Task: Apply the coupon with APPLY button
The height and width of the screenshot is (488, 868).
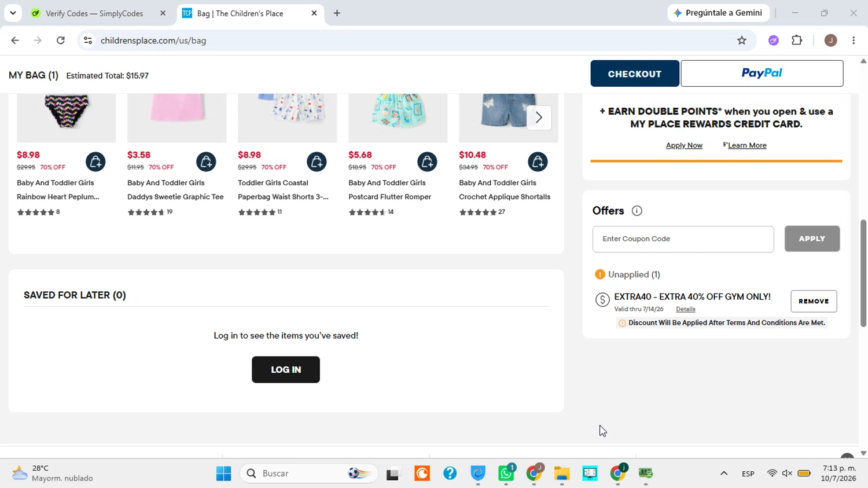Action: (812, 239)
